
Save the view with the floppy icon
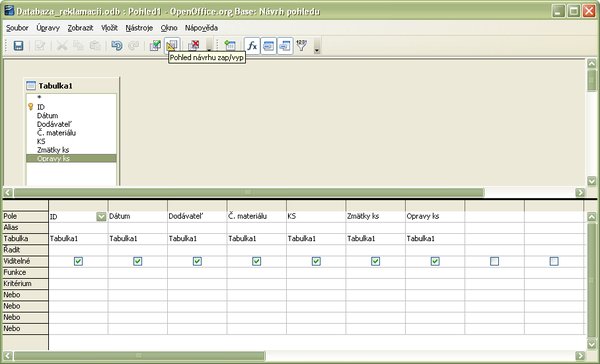coord(18,46)
